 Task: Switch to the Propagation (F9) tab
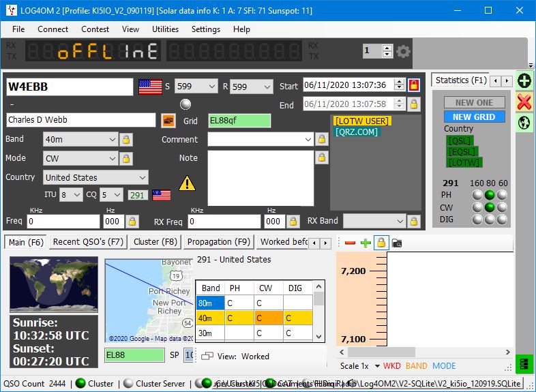coord(219,242)
